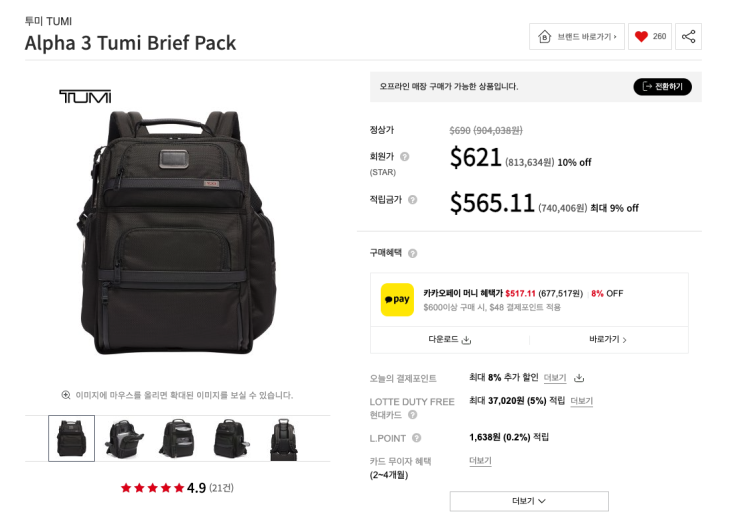Click 더보기 link for 카드 무이자 혜택
Image resolution: width=743 pixels, height=516 pixels.
click(x=480, y=461)
